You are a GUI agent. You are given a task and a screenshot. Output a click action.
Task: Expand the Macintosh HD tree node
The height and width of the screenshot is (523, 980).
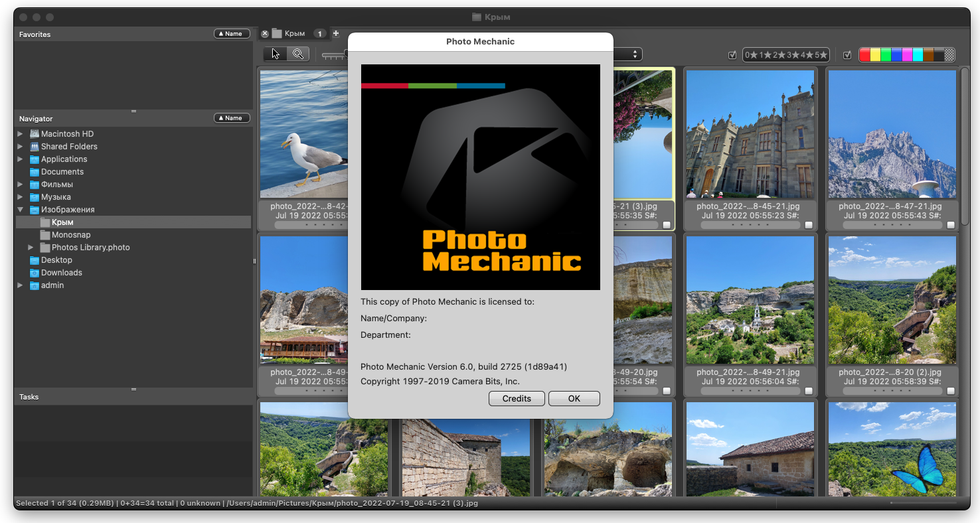(x=21, y=134)
